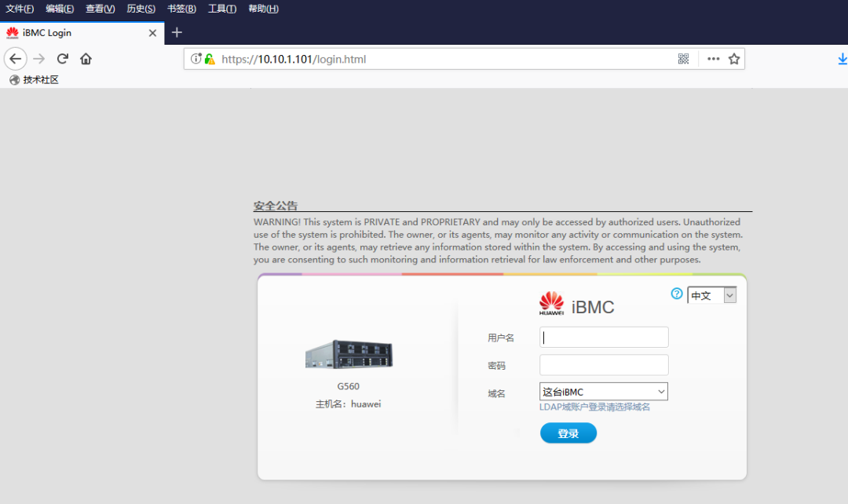Click the WARNING security notice paragraph

(498, 241)
